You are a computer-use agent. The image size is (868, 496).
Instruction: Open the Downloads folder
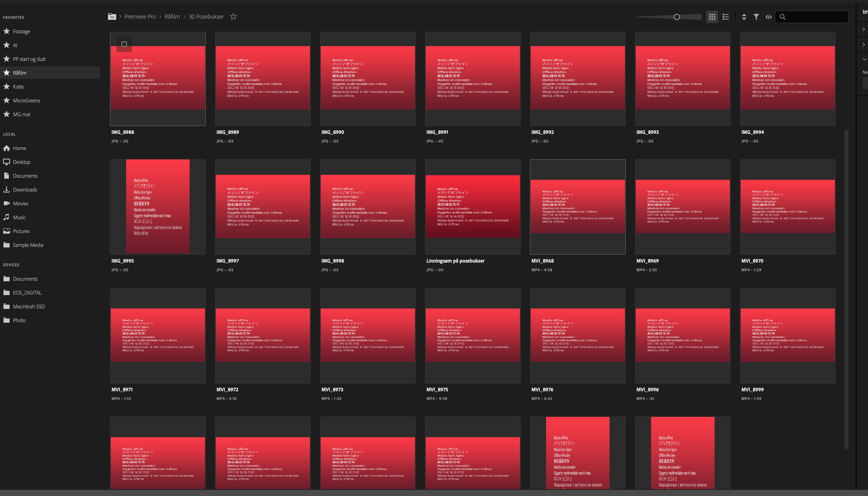coord(25,190)
